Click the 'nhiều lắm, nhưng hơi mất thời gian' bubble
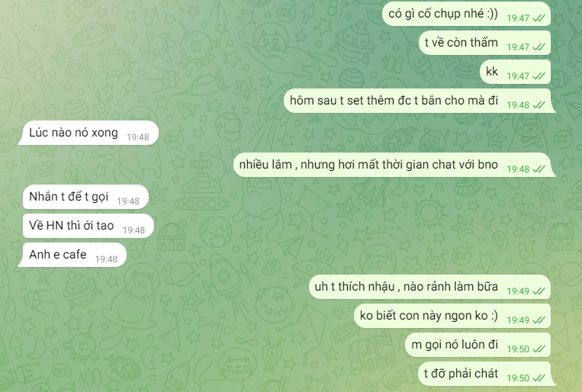 394,165
